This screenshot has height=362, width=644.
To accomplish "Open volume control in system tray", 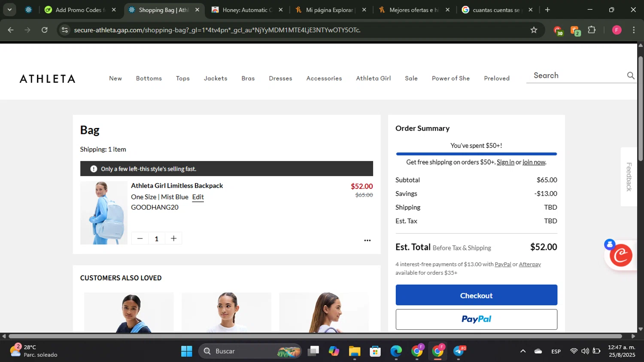I will (585, 351).
